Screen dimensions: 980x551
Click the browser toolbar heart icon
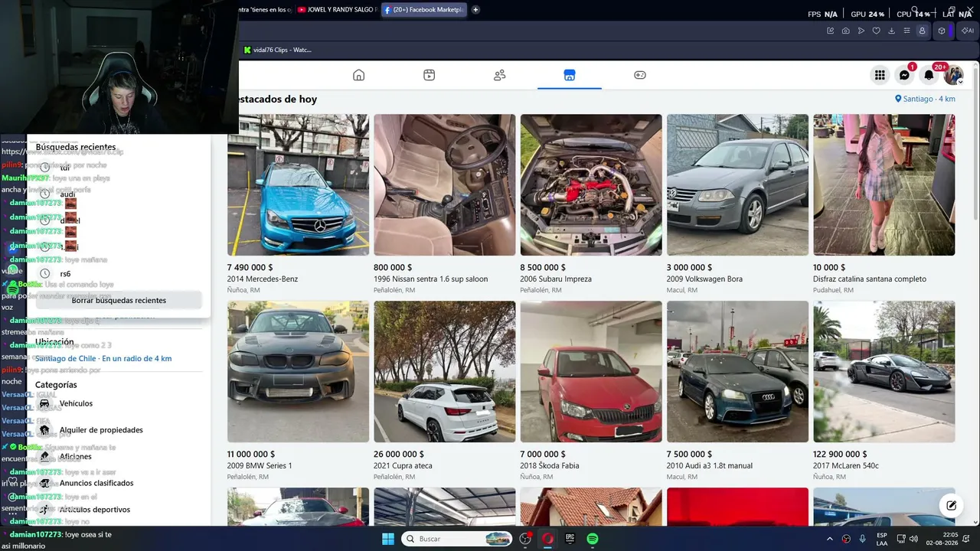[x=876, y=31]
